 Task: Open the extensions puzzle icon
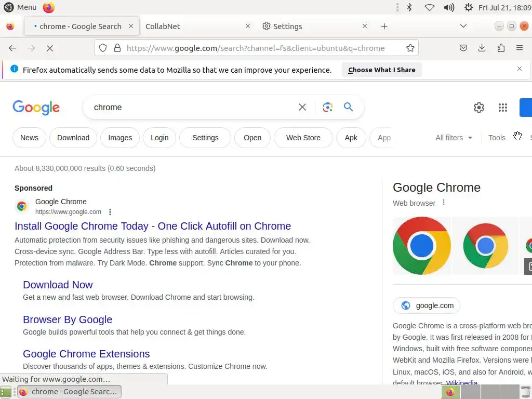coord(501,48)
